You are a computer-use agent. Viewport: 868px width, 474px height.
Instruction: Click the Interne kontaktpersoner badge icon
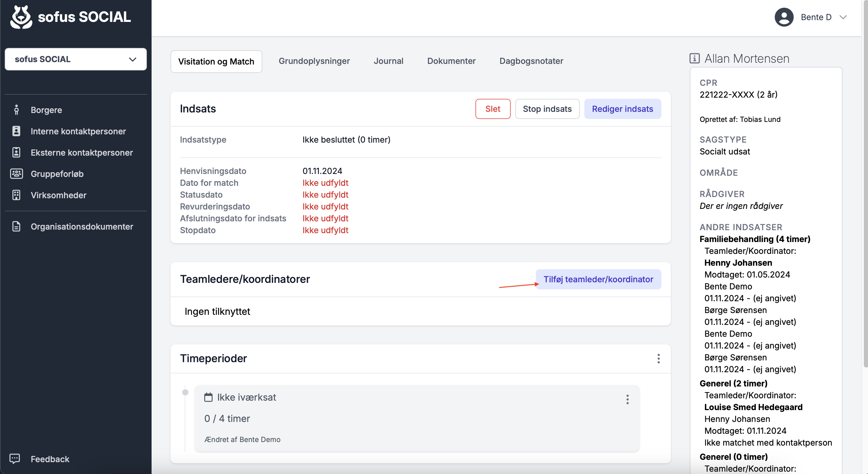click(16, 131)
